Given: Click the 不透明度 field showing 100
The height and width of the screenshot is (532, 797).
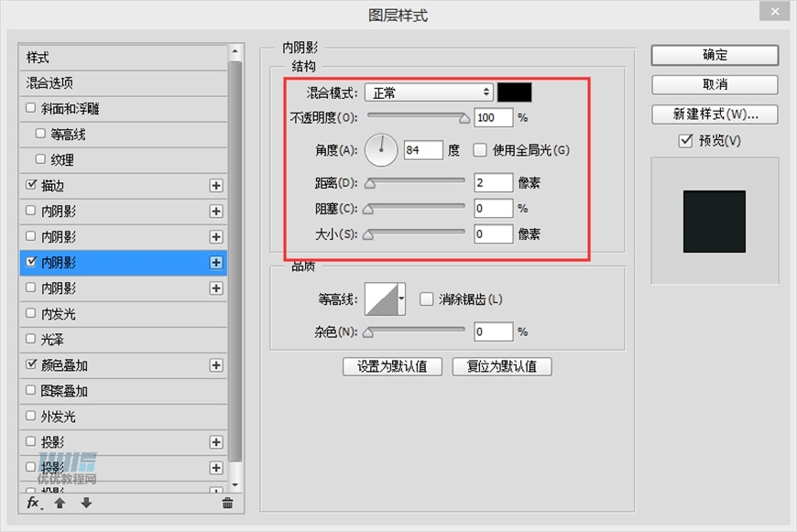Looking at the screenshot, I should [494, 117].
